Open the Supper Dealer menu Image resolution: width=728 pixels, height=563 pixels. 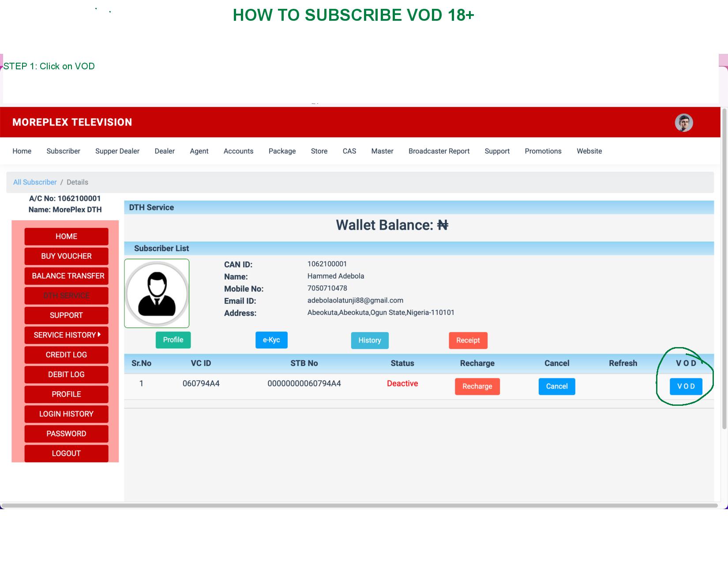coord(117,151)
